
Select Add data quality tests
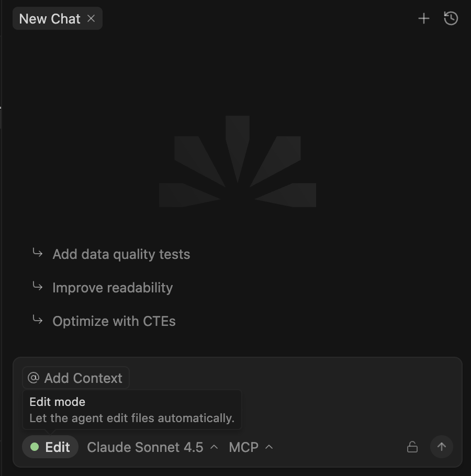pos(121,254)
